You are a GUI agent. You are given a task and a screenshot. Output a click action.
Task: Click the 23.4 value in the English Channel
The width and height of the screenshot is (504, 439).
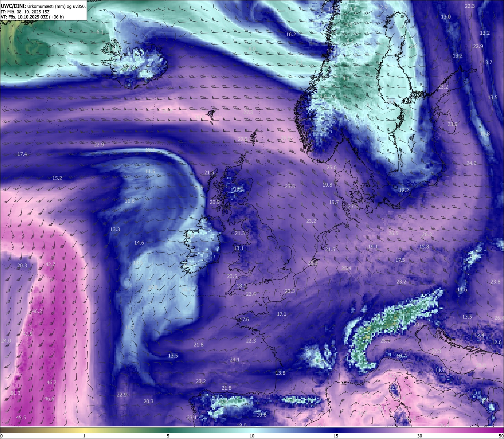251,294
